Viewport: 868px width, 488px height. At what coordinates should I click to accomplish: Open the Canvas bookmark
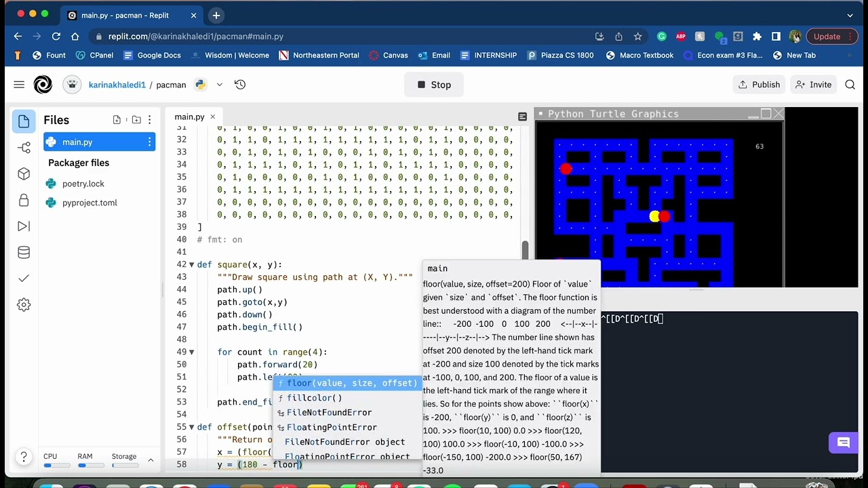[388, 56]
